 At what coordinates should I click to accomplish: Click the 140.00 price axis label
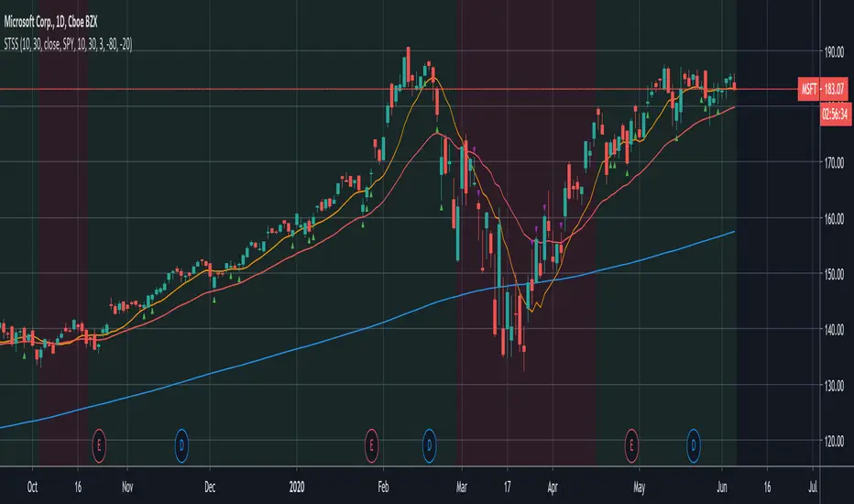[834, 330]
